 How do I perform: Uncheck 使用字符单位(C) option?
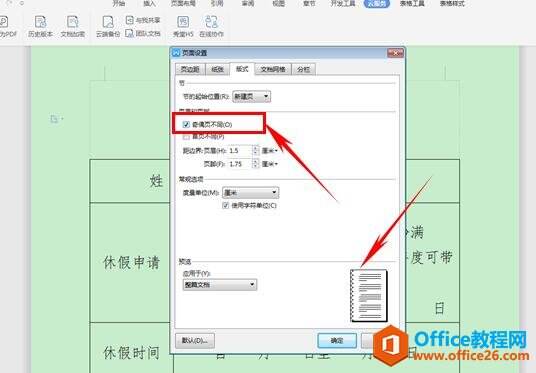225,205
